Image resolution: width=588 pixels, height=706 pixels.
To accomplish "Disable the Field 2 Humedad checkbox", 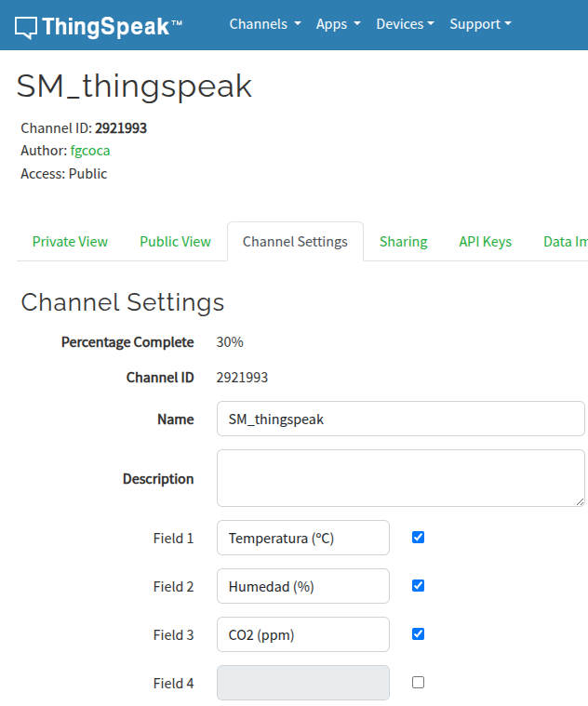I will click(418, 586).
